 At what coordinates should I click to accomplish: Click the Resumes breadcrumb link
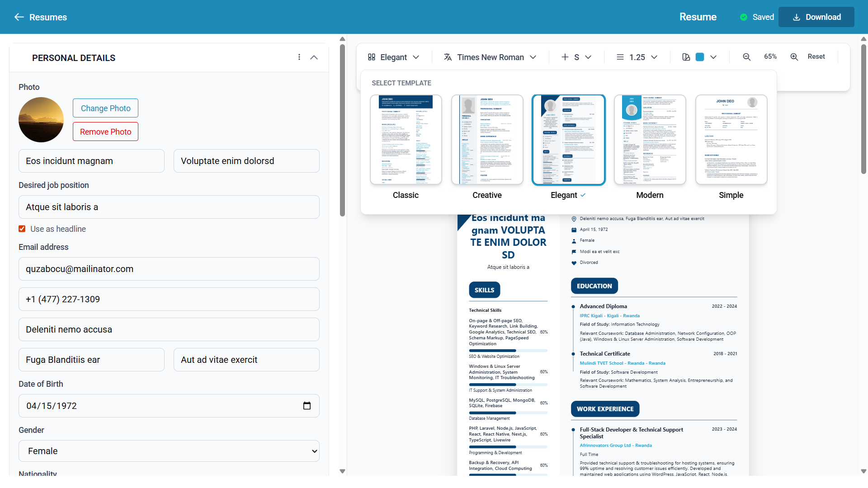[47, 17]
